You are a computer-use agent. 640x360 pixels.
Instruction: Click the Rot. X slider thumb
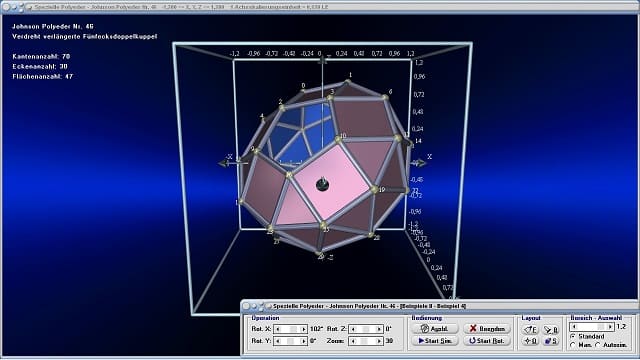pyautogui.click(x=293, y=329)
